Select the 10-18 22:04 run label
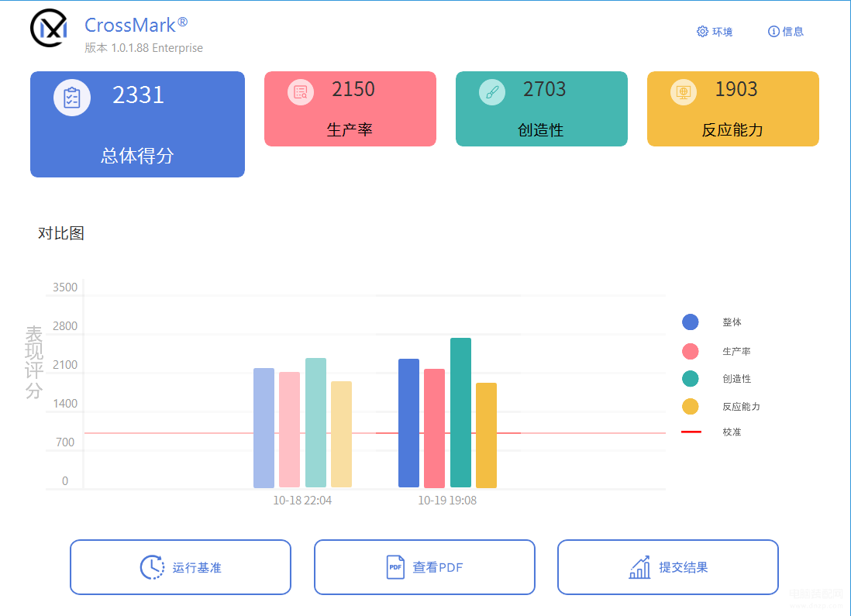 tap(302, 501)
